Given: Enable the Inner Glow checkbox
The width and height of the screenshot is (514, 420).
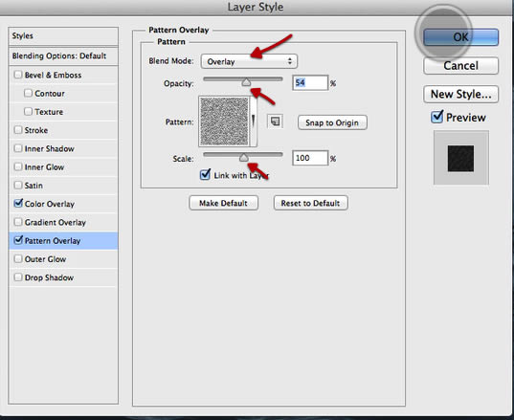Looking at the screenshot, I should (x=18, y=166).
